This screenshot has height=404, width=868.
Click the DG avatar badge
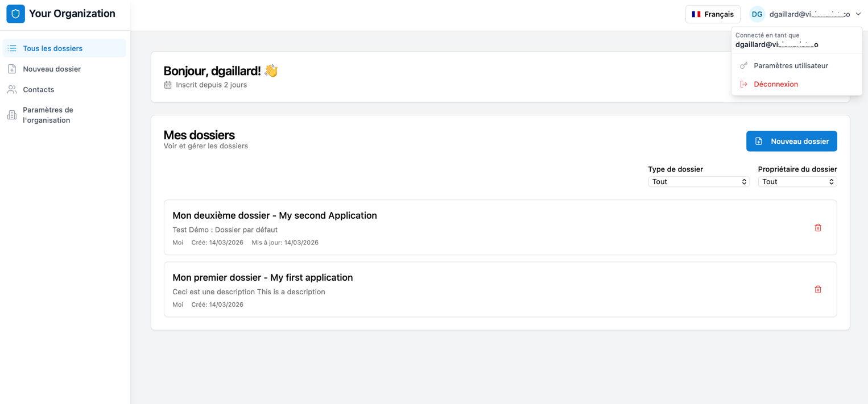point(757,14)
